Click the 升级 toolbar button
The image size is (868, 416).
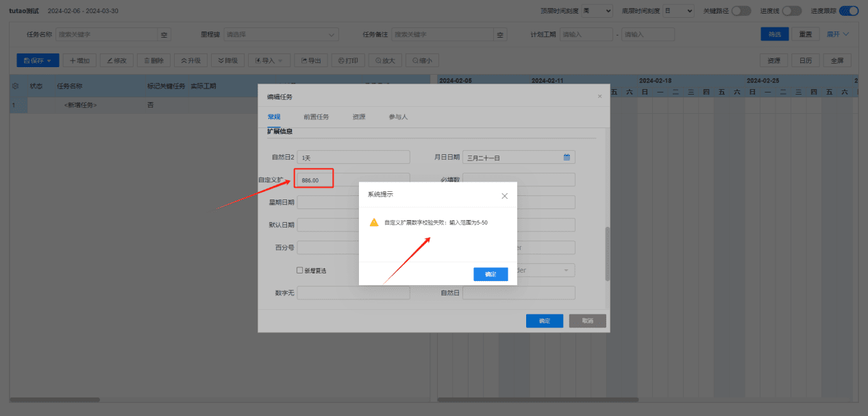(x=191, y=60)
